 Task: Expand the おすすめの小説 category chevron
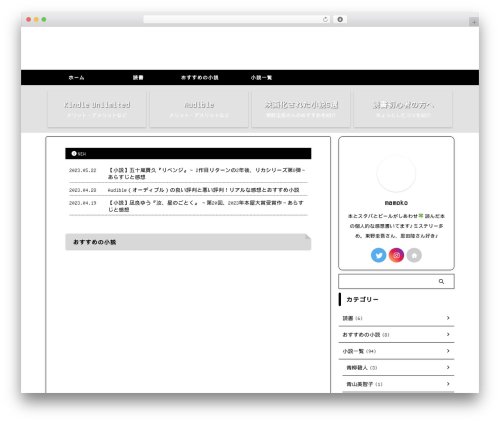click(448, 334)
